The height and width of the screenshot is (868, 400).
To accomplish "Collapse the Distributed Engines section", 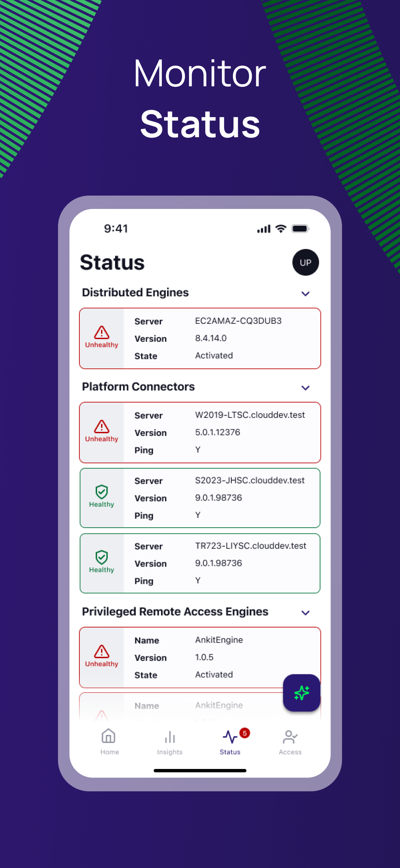I will coord(305,293).
